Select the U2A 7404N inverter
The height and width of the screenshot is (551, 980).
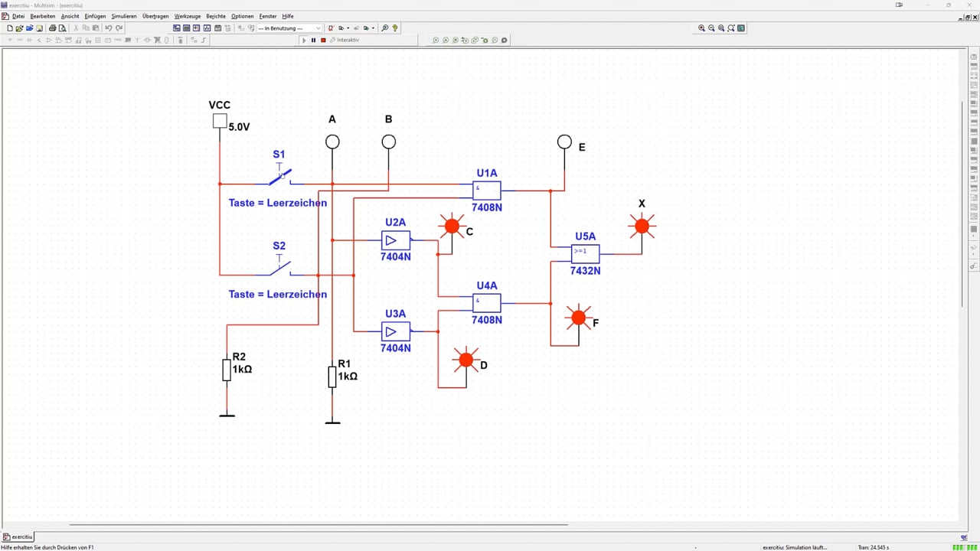pyautogui.click(x=396, y=240)
